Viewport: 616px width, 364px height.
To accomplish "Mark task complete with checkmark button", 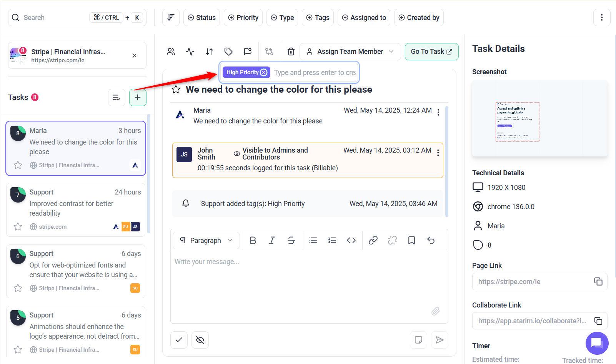I will tap(179, 340).
